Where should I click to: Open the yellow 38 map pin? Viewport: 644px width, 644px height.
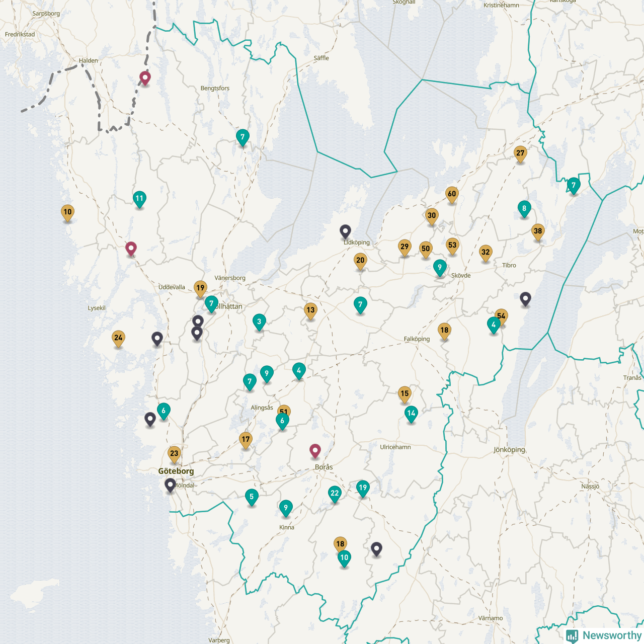click(538, 231)
